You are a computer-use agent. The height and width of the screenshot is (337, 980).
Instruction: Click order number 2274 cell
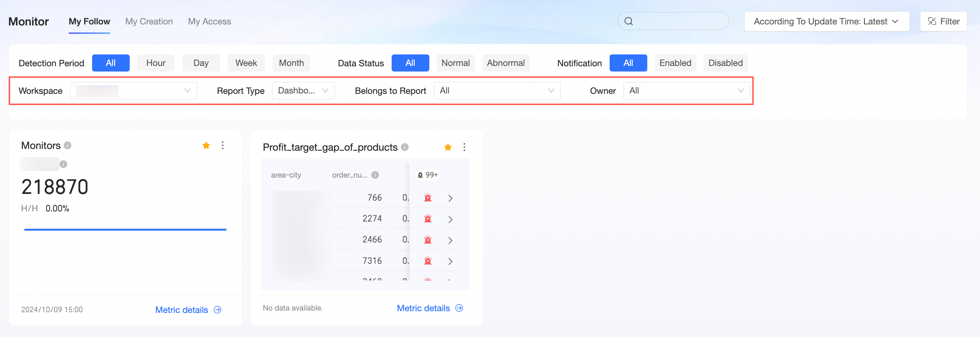point(372,218)
